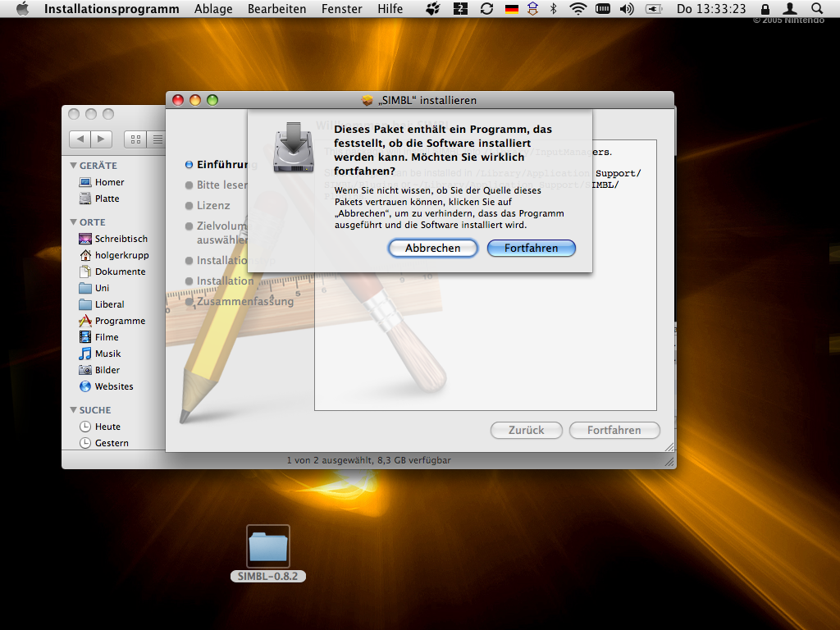Click the package icon in installer title bar
The height and width of the screenshot is (630, 840).
pyautogui.click(x=367, y=100)
